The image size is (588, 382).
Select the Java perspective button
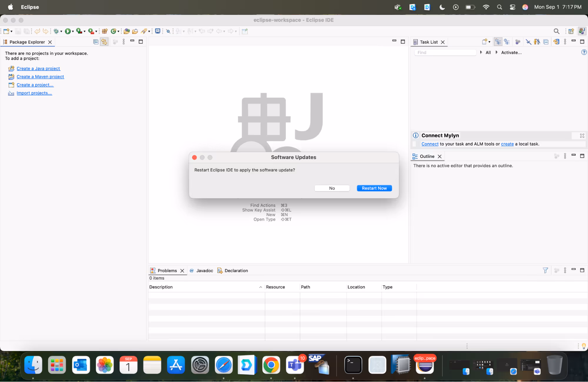(582, 31)
